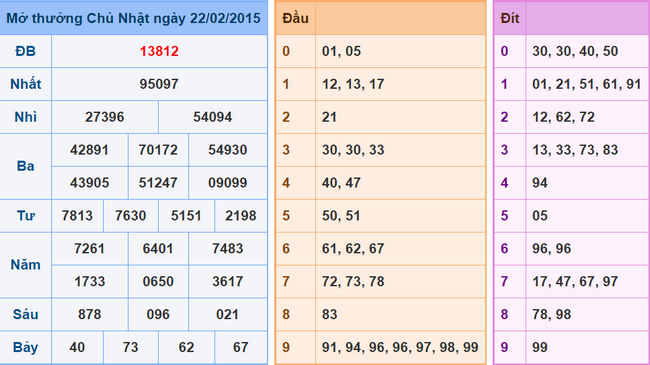Select the Tư prize row label
The width and height of the screenshot is (650, 365).
coord(25,216)
